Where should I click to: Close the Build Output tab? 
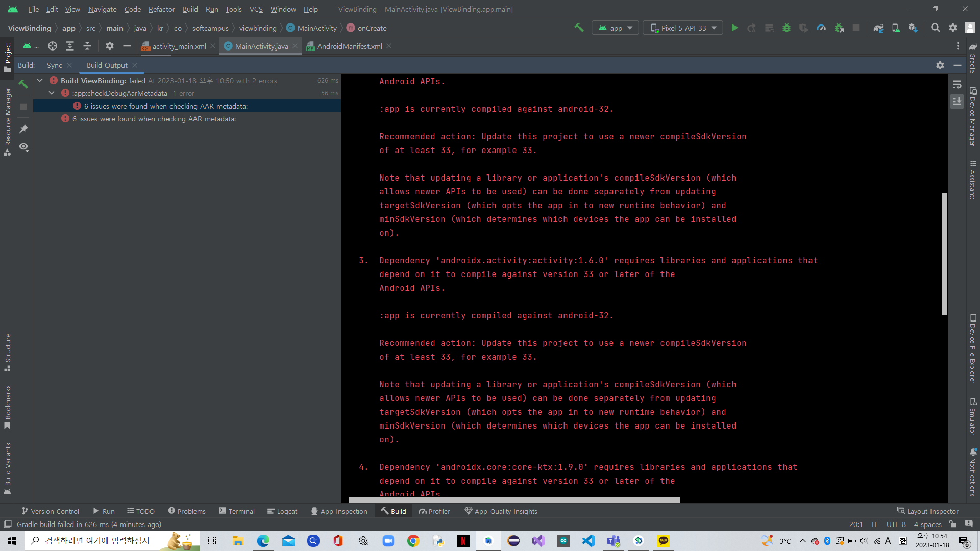(135, 65)
